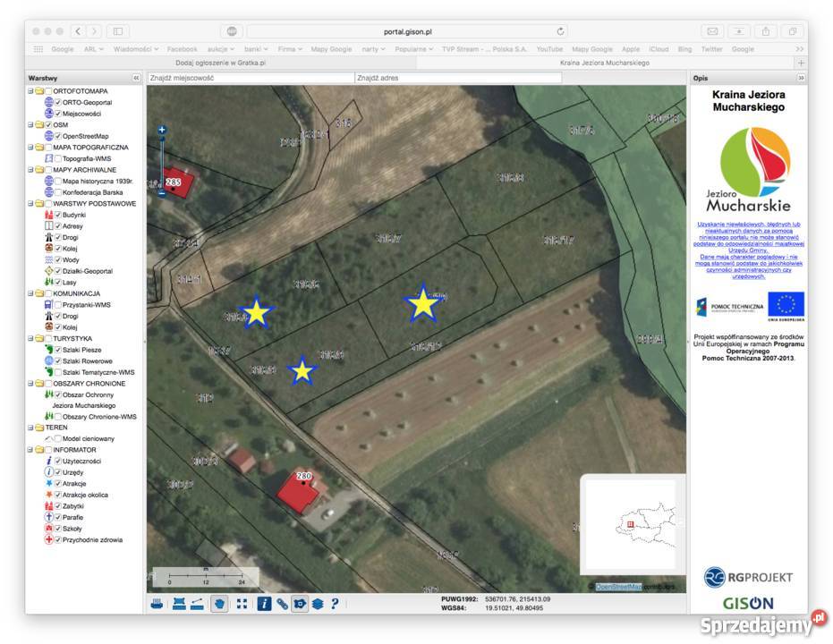Select the measure distance tool

(198, 604)
